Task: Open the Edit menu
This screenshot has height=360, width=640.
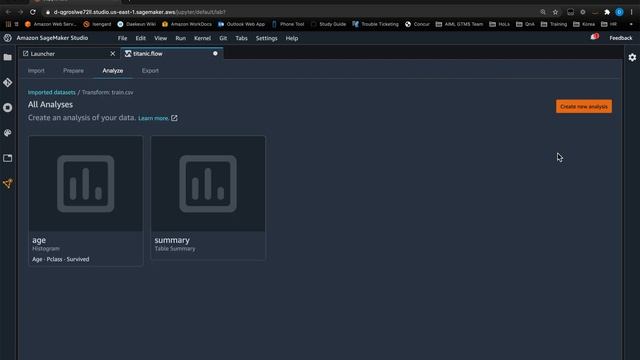Action: (140, 38)
